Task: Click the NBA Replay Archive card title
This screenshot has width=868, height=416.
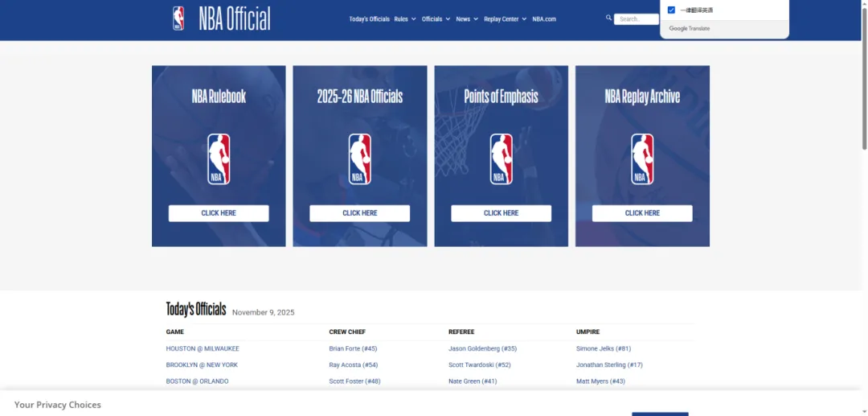Action: 642,97
